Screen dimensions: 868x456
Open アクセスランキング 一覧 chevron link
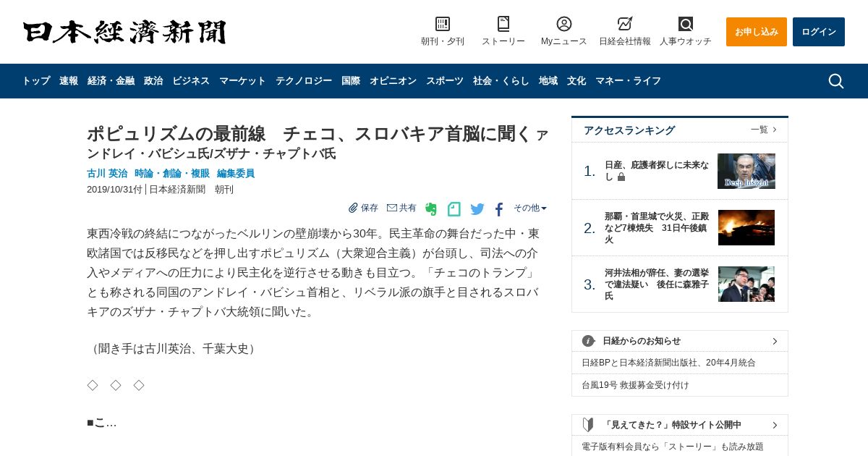tap(764, 130)
